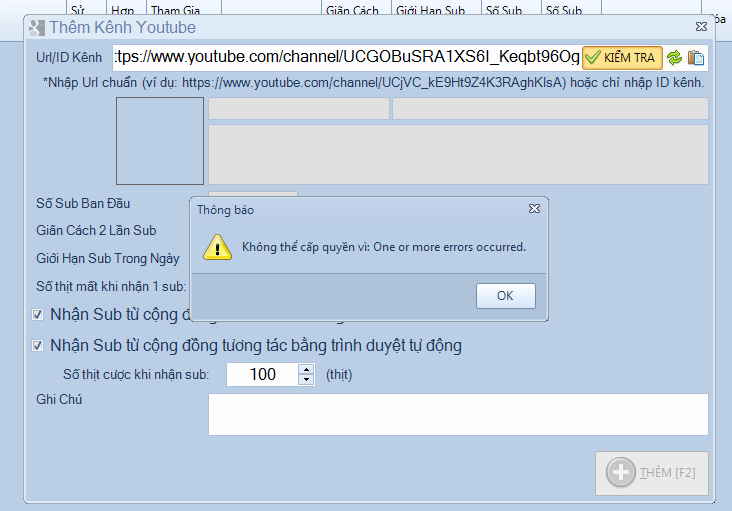Click the Thêm Kênh Youtube title icon

[x=36, y=28]
